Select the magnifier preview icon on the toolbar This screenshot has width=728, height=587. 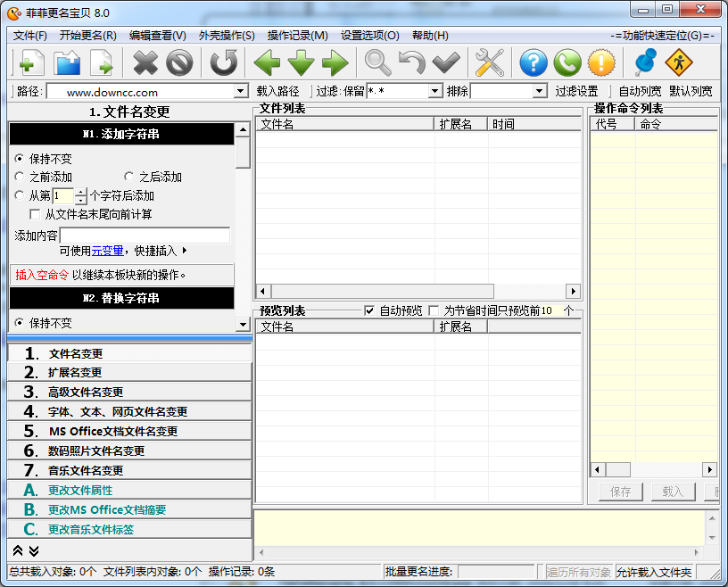tap(376, 62)
